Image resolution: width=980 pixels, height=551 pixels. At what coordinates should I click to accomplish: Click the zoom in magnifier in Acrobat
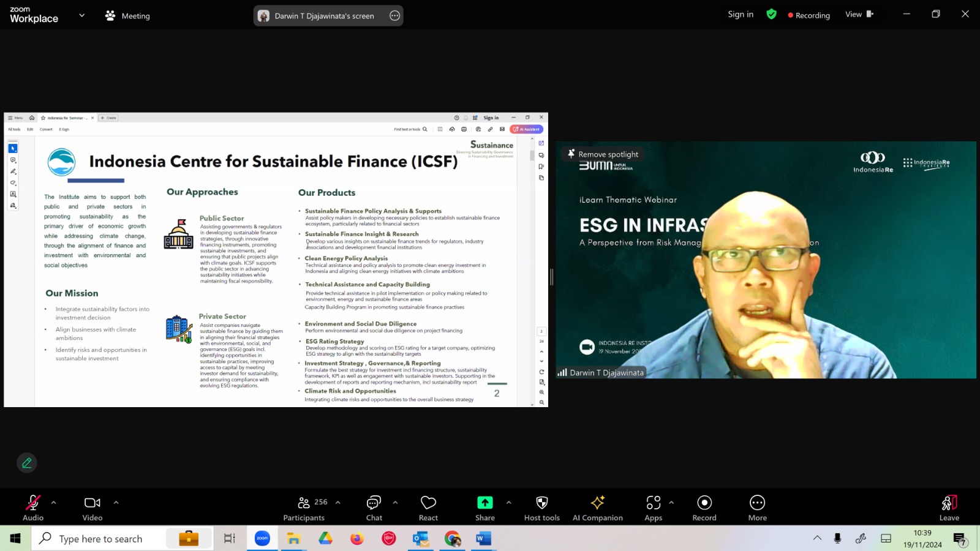click(x=541, y=392)
